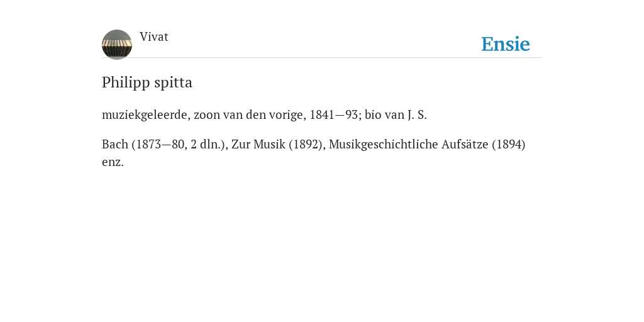644x322 pixels.
Task: Click the initials J. S.
Action: (418, 115)
